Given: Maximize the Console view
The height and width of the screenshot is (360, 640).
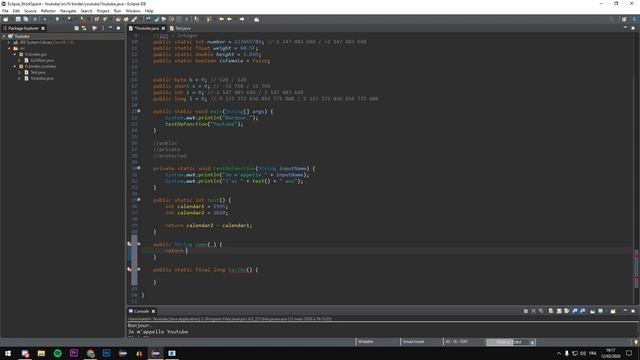Looking at the screenshot, I should tap(633, 311).
